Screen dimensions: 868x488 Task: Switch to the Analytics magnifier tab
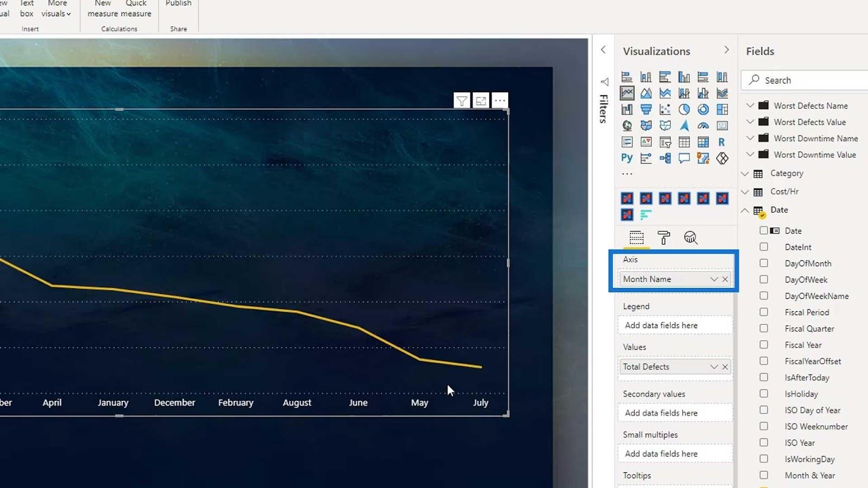pos(691,238)
